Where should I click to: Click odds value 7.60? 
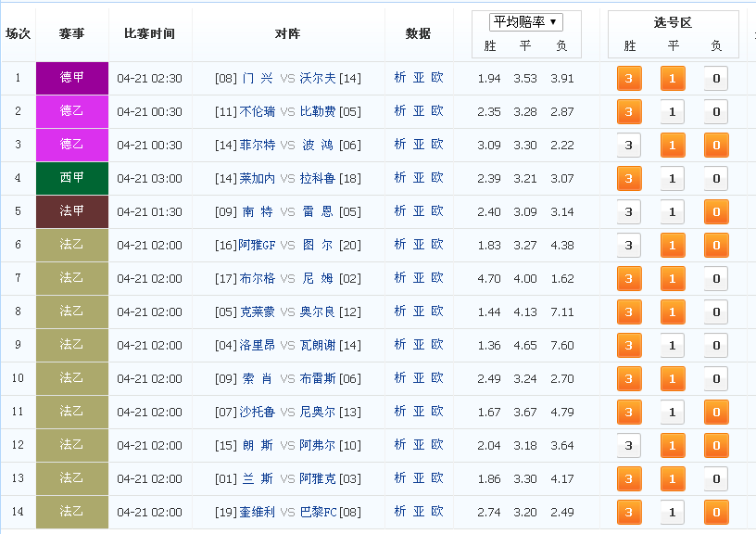coord(562,346)
